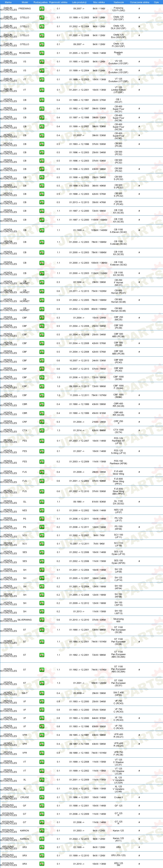Image resolution: width=163 pixels, height=868 pixels.
Task: Click fuel icon in Silverwing 600 row
Action: point(42,620)
